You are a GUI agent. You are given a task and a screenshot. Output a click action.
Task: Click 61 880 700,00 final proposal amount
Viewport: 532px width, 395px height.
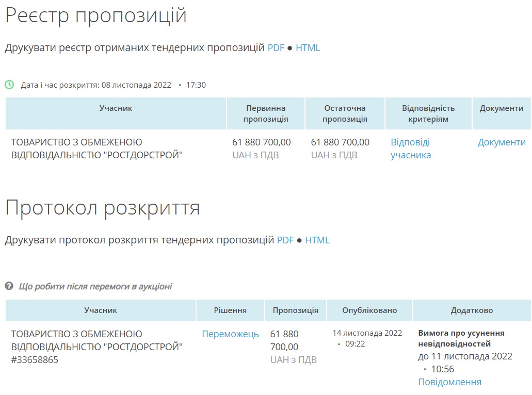tap(340, 142)
